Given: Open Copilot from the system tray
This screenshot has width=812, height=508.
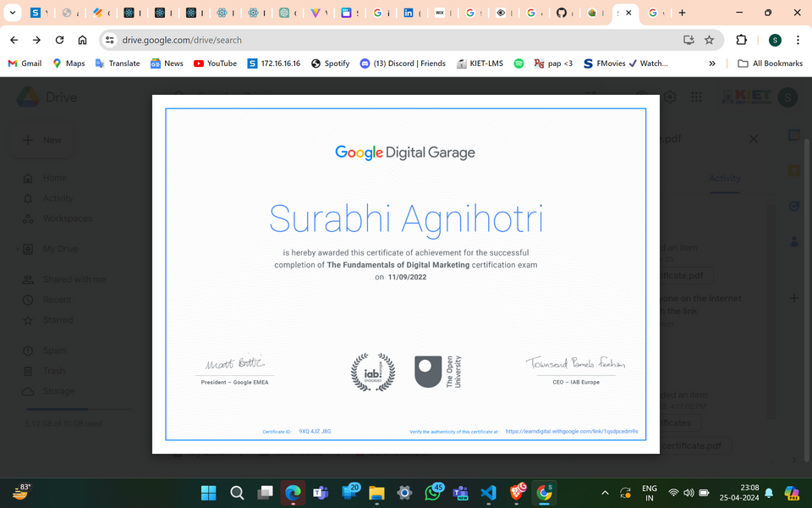Looking at the screenshot, I should 792,493.
